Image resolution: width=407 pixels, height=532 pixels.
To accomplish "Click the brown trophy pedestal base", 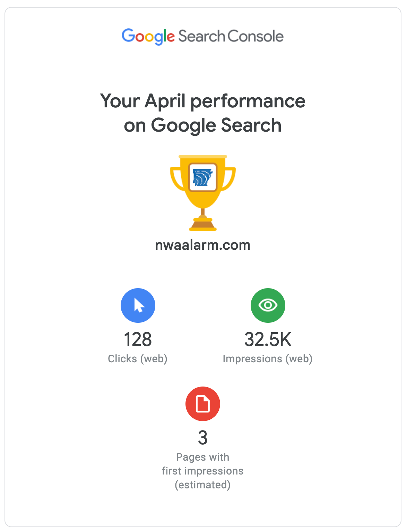I will [x=203, y=225].
